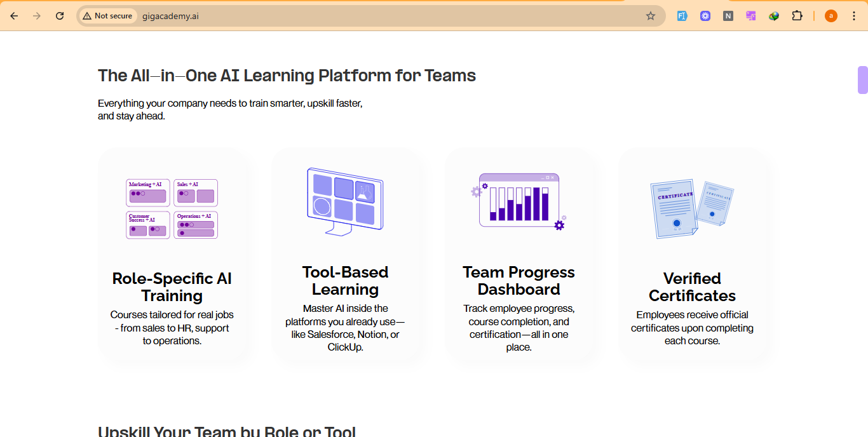
Task: Click the browser back arrow
Action: click(x=14, y=16)
